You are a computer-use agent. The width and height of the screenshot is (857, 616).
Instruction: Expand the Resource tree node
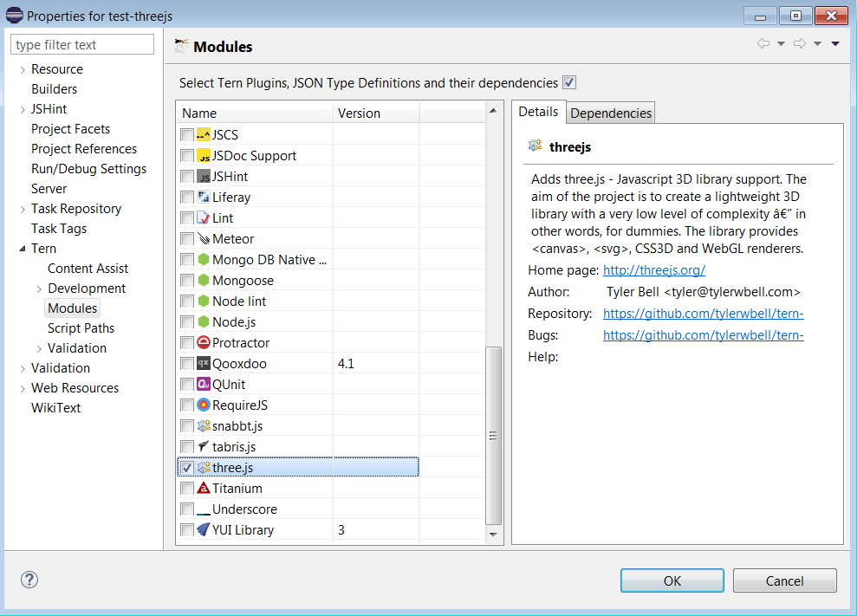coord(22,70)
